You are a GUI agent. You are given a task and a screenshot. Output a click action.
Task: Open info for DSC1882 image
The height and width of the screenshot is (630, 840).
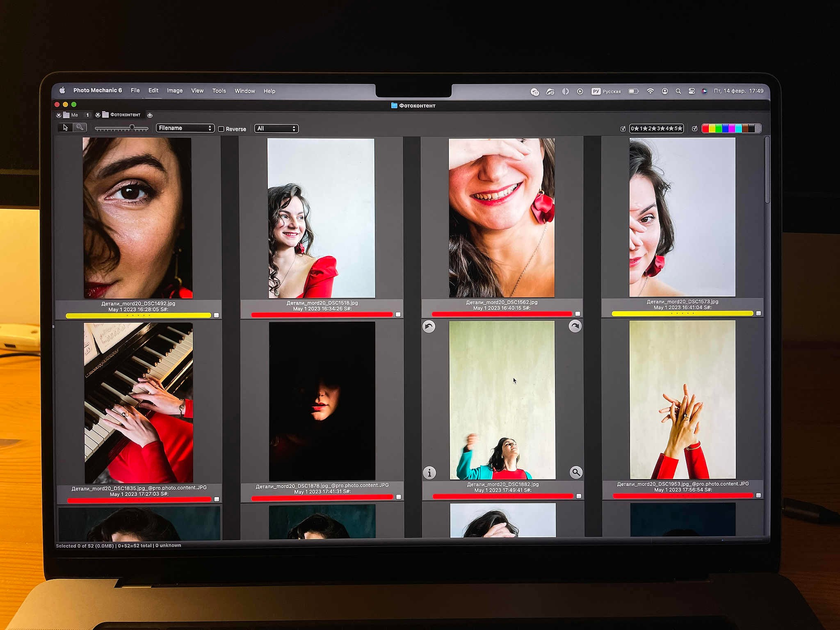pyautogui.click(x=429, y=473)
